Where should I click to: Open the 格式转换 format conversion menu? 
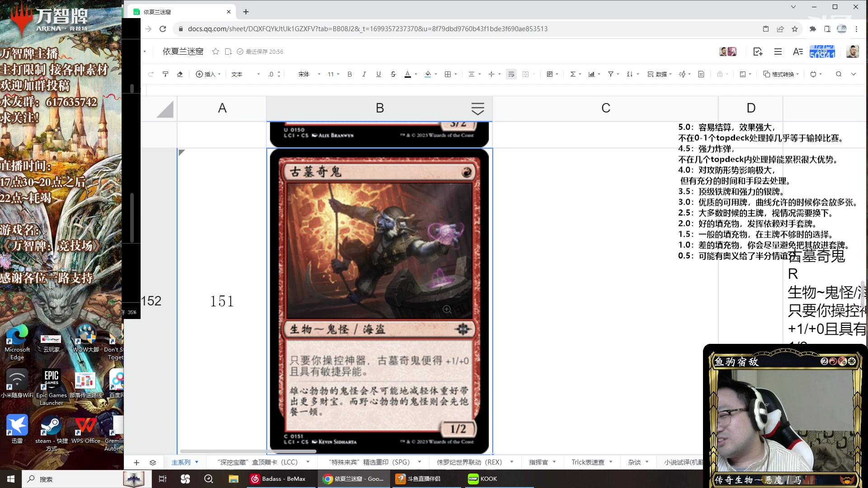point(781,74)
